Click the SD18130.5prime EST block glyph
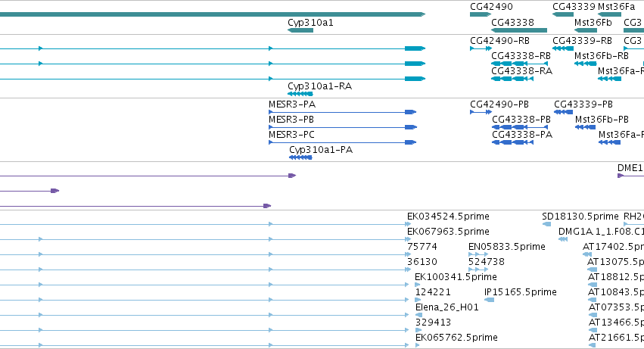Image resolution: width=644 pixels, height=349 pixels. point(546,224)
